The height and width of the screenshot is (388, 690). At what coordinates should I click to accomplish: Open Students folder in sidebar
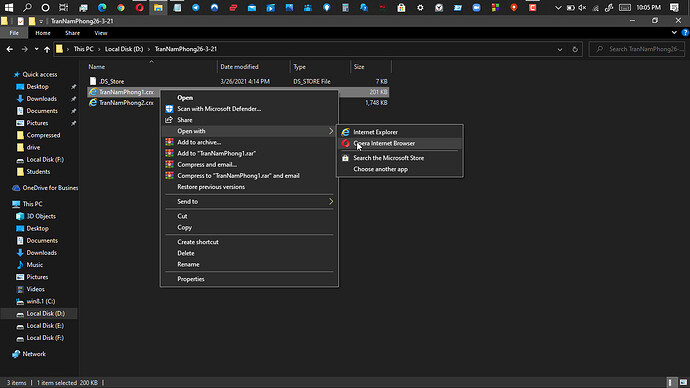(38, 172)
